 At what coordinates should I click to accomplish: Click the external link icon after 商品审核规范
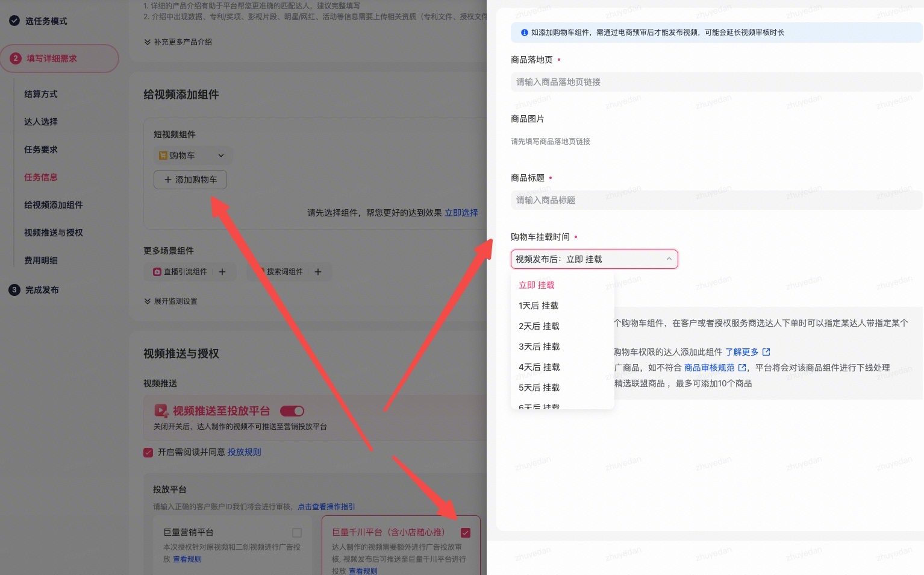click(x=742, y=368)
